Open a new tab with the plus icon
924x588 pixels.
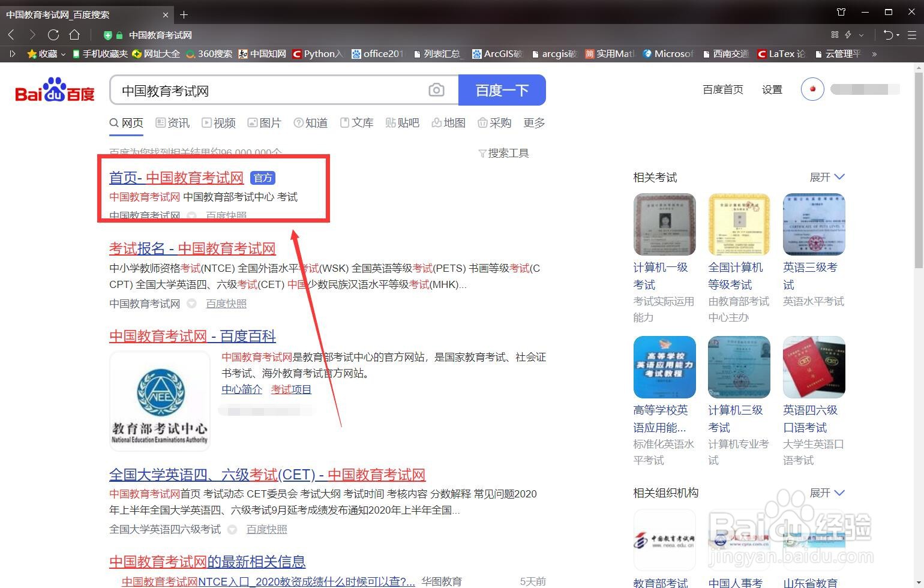coord(184,14)
